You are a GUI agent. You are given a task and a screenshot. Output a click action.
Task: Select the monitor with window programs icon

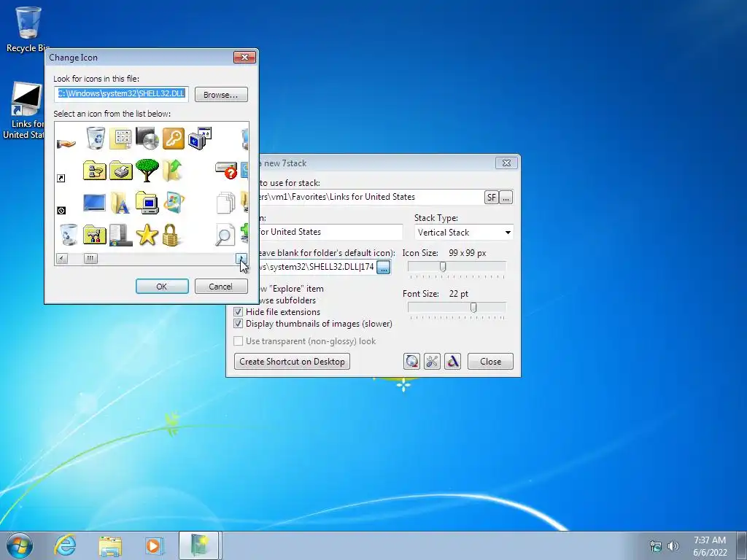click(200, 139)
